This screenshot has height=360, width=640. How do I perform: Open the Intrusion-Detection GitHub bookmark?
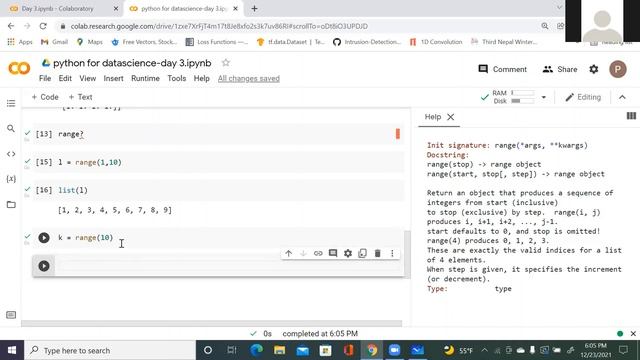[367, 42]
